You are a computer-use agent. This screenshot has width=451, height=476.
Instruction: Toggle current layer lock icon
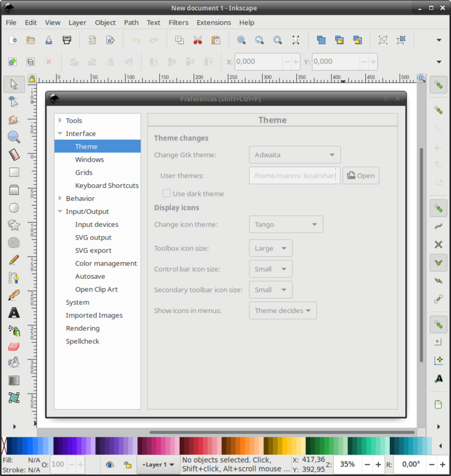click(x=128, y=464)
